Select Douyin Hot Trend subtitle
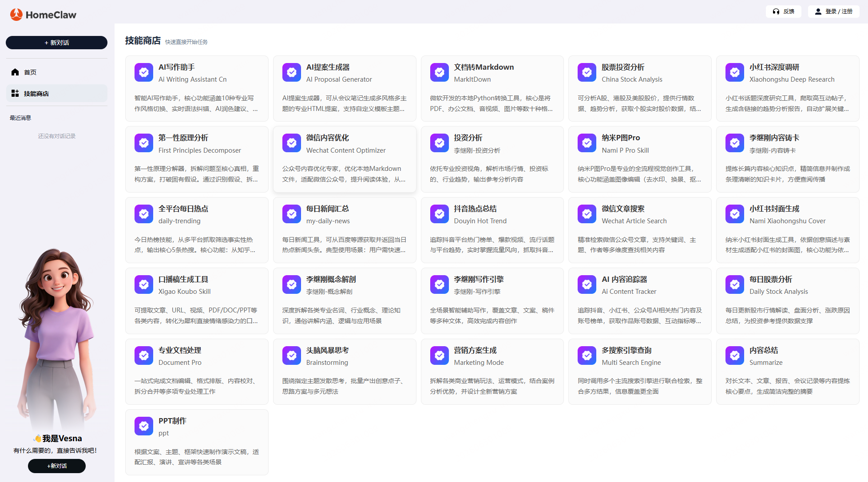Image resolution: width=868 pixels, height=482 pixels. [x=480, y=221]
